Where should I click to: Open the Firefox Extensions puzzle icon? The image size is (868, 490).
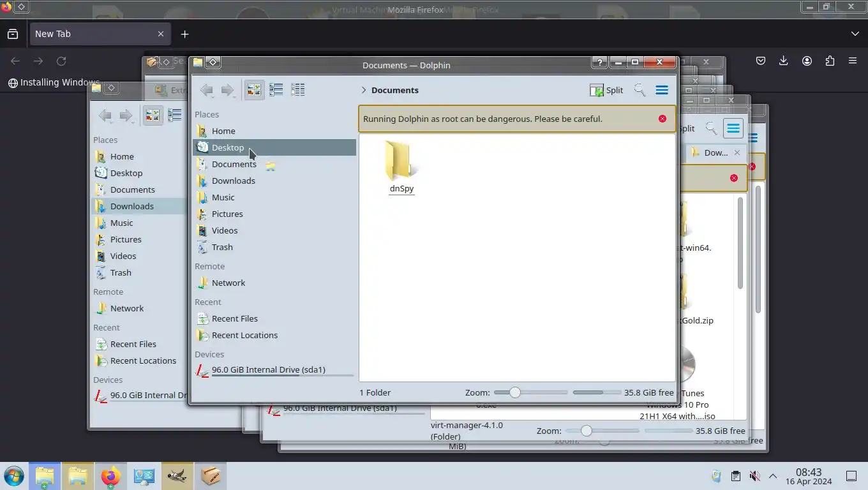(x=830, y=61)
